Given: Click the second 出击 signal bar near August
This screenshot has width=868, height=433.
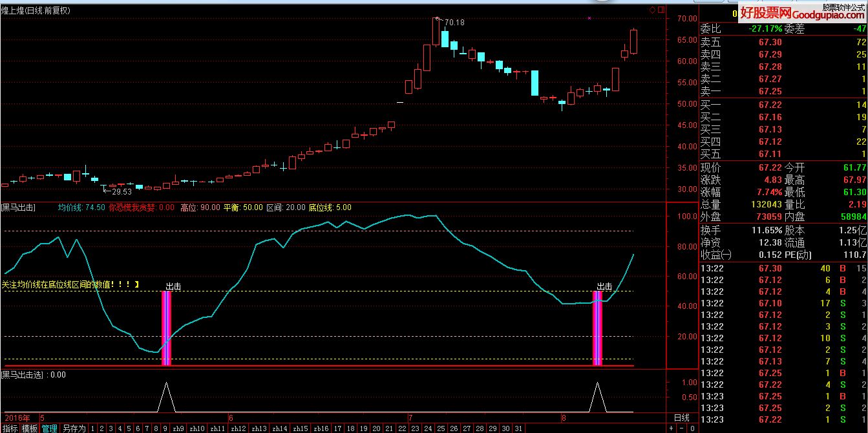Looking at the screenshot, I should (597, 328).
